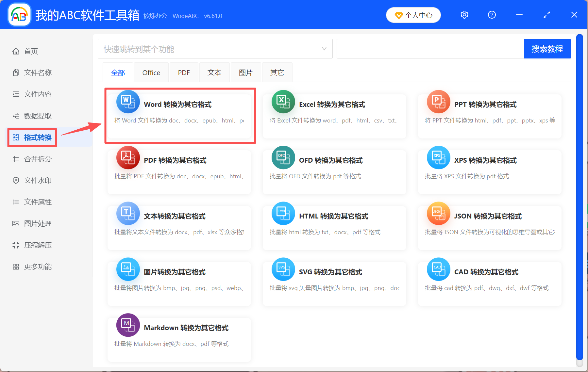588x372 pixels.
Task: Select the XPS 转换为其它格式 icon
Action: [438, 157]
